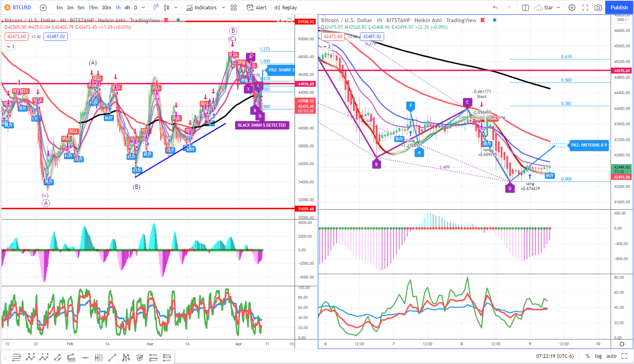634x364 pixels.
Task: Toggle auto scale mode
Action: pyautogui.click(x=611, y=356)
